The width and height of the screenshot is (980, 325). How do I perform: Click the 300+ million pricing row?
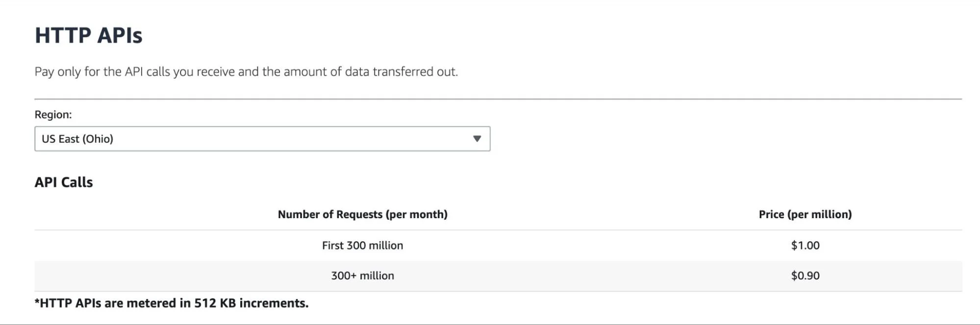pos(362,275)
